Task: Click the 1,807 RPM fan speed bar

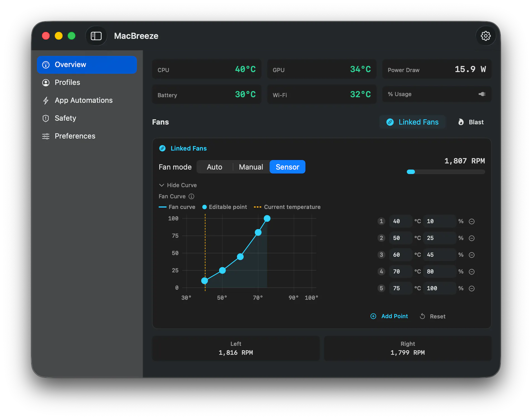Action: click(446, 172)
